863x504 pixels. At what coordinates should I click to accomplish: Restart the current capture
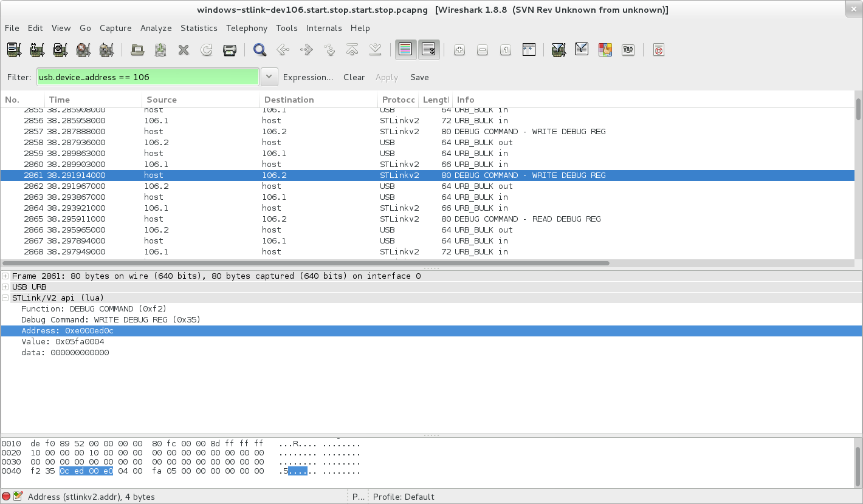point(106,50)
